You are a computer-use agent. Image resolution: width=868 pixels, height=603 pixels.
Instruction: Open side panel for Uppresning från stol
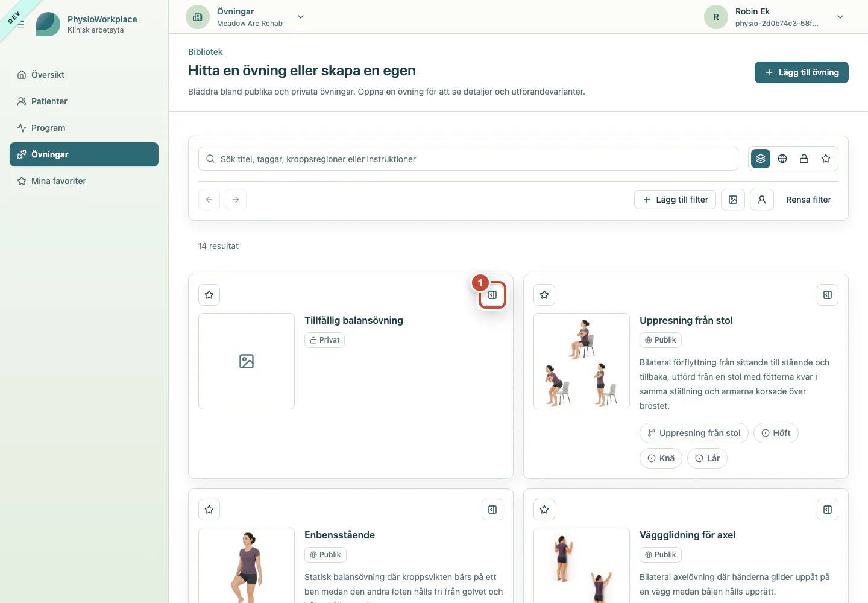[828, 295]
